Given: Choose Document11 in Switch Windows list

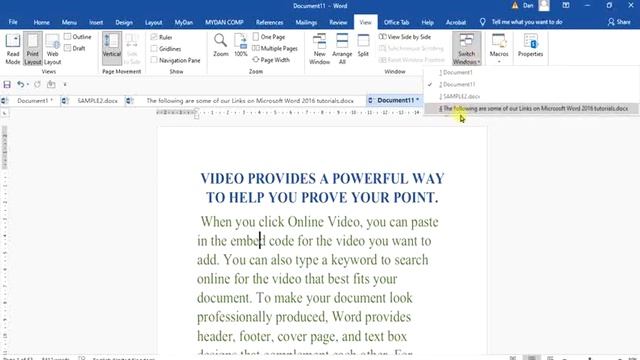Looking at the screenshot, I should [531, 84].
